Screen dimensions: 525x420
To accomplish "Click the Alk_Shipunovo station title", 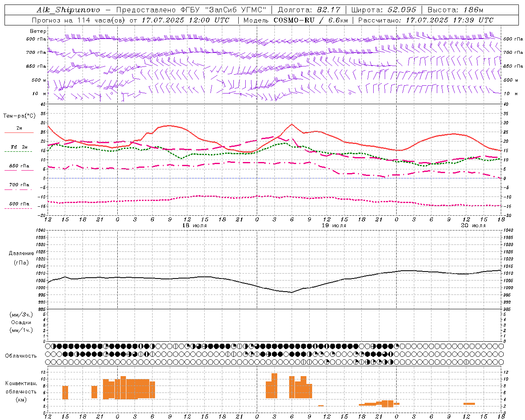I will point(68,10).
